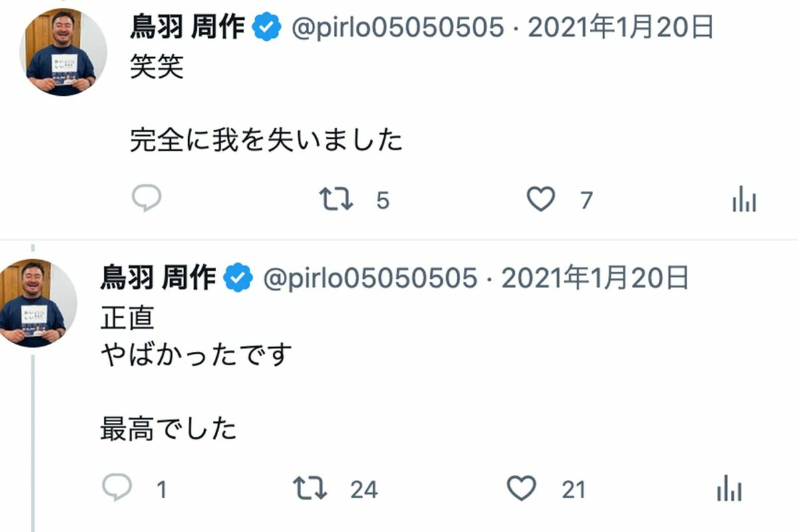Open second tweet's 2021年1月20日 timestamp

point(595,279)
